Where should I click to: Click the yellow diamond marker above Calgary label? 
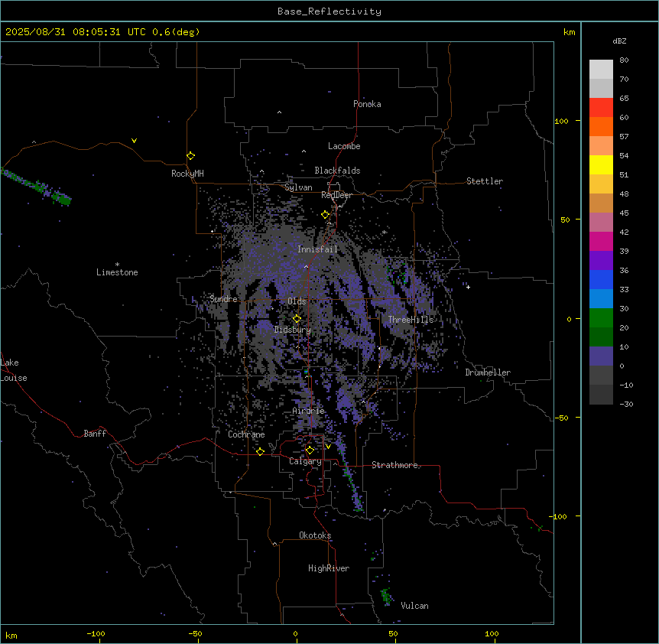tap(310, 450)
